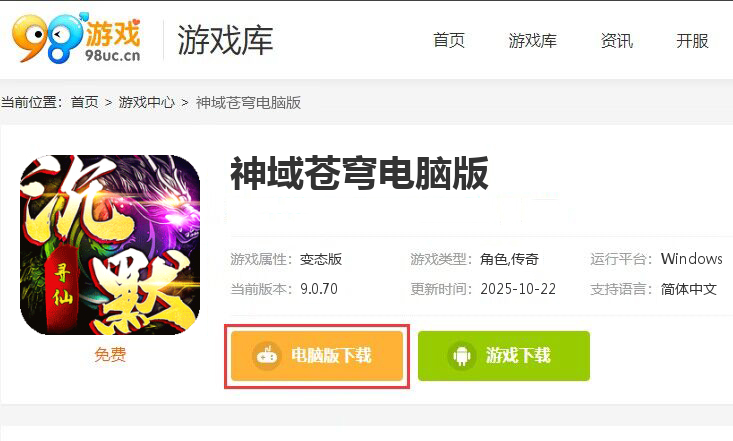Go to 游戏库 in the top navigation
The width and height of the screenshot is (733, 441).
click(x=532, y=41)
